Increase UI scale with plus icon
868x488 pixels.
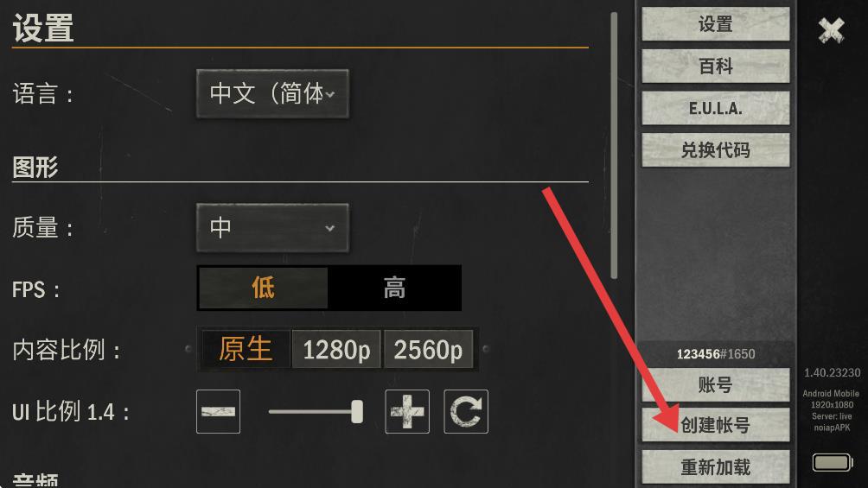(407, 412)
